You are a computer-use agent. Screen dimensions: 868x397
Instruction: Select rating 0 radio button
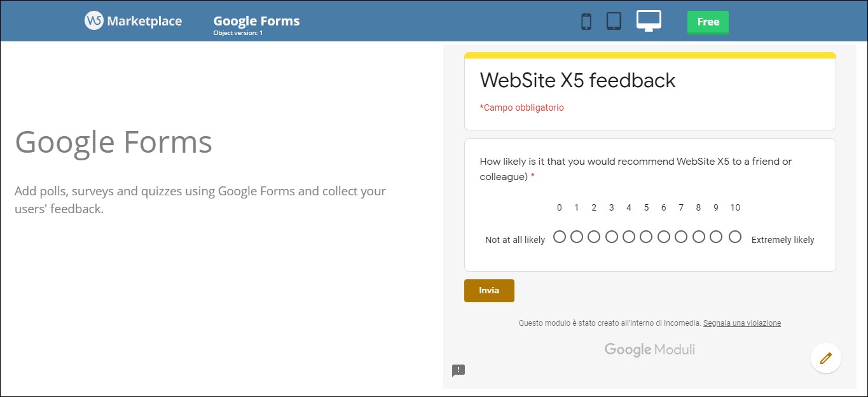pos(560,237)
